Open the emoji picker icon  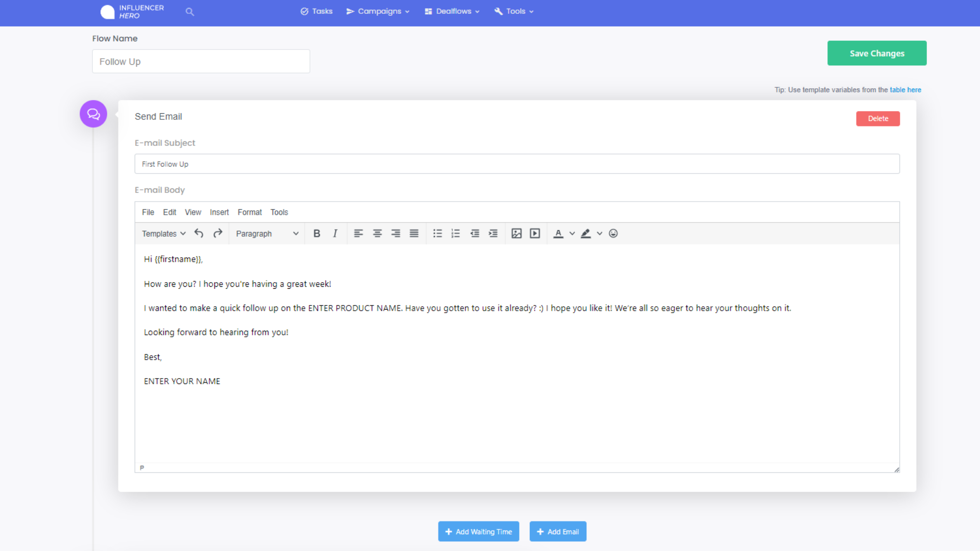(614, 233)
